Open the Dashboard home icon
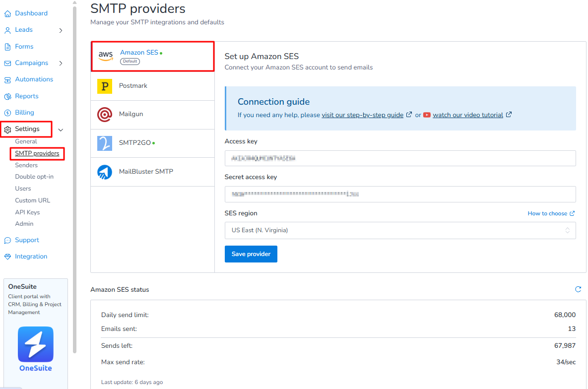Image resolution: width=588 pixels, height=389 pixels. 7,14
